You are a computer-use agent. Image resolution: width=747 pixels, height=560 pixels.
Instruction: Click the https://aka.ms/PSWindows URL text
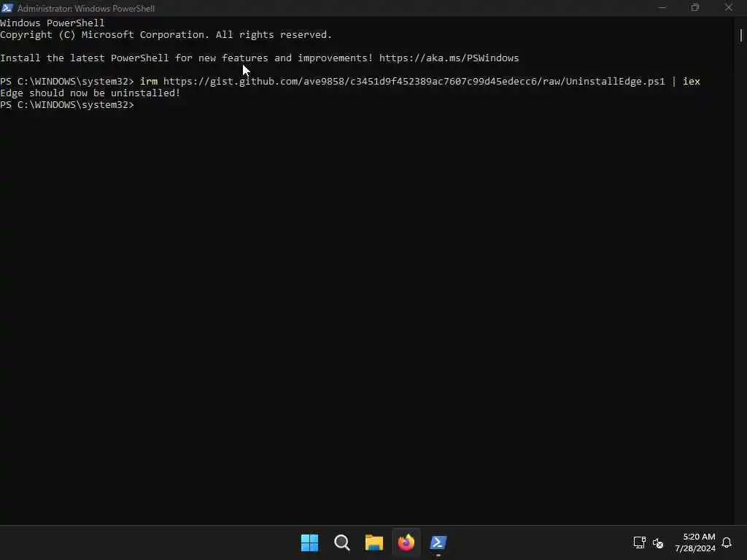click(449, 58)
